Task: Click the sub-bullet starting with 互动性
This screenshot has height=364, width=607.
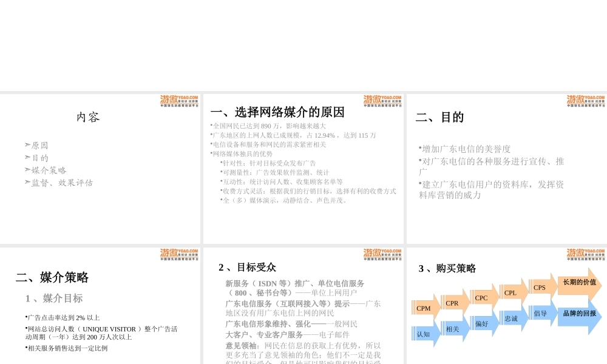Action: [x=281, y=182]
